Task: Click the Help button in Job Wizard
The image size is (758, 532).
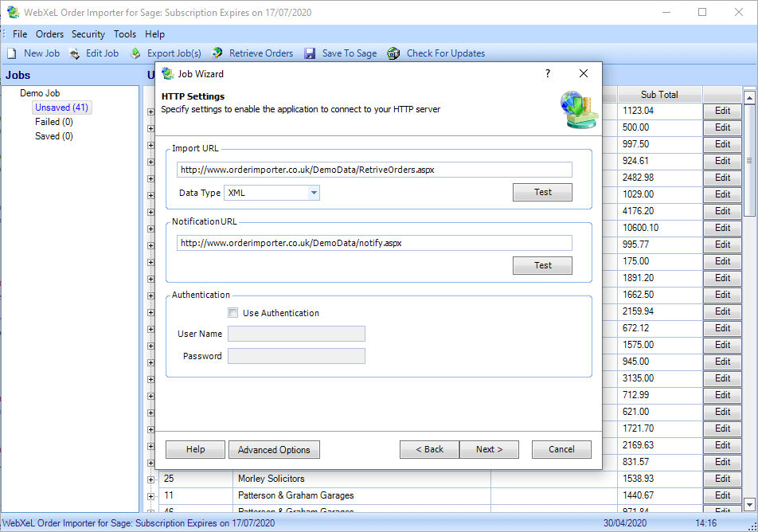Action: (195, 449)
